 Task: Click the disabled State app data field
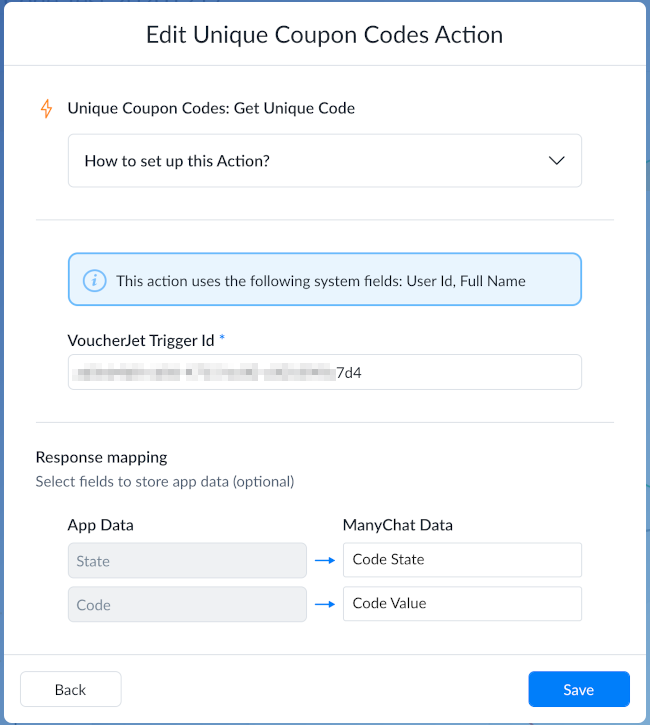click(187, 560)
